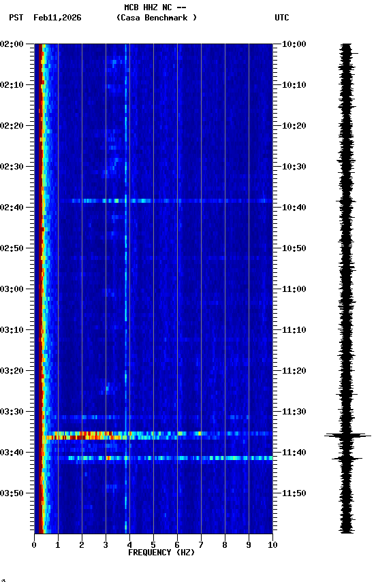This screenshot has width=376, height=588.
Task: Click the 02:10 PST time label
Action: pyautogui.click(x=12, y=85)
